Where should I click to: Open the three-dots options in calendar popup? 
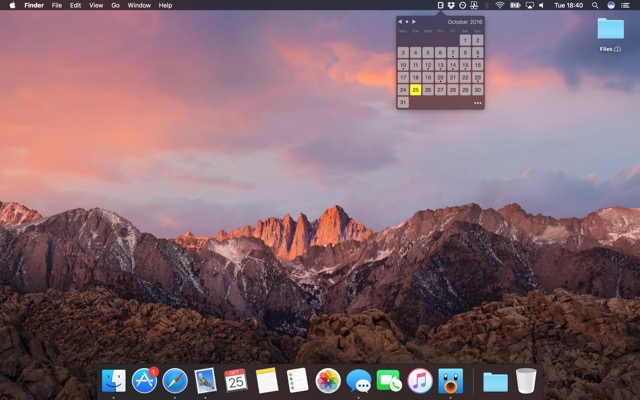pos(478,103)
